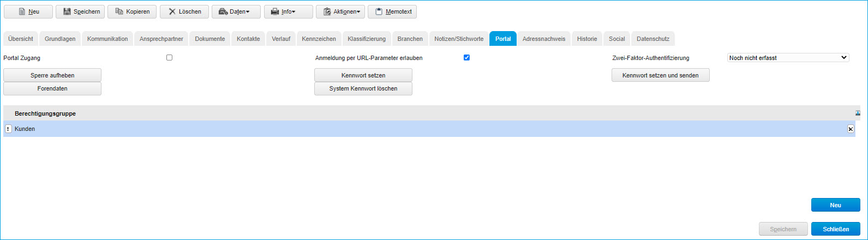Close the dialog with Schließen button

point(836,229)
